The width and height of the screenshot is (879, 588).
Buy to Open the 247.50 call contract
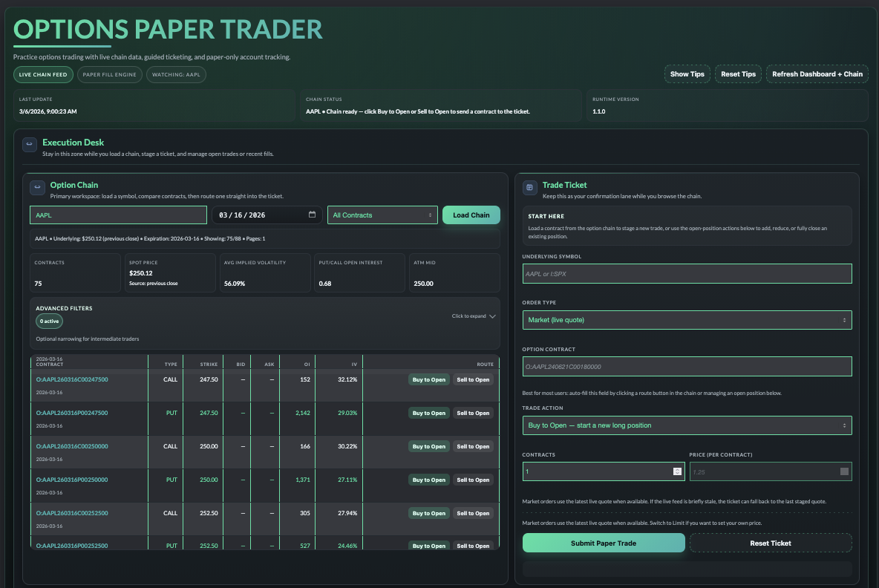pyautogui.click(x=429, y=380)
